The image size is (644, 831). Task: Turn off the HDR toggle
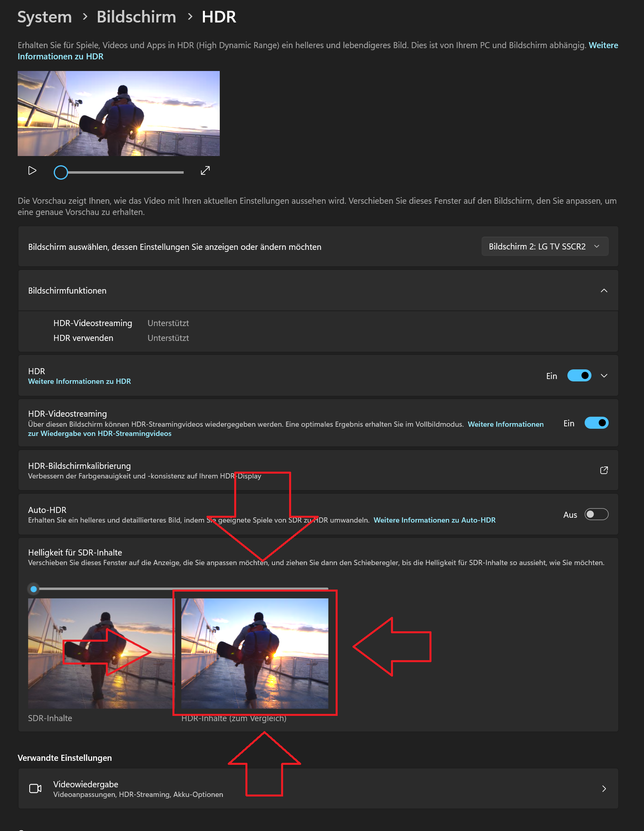(x=579, y=375)
